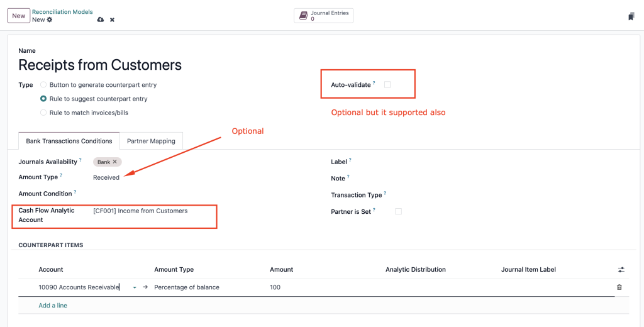This screenshot has height=327, width=644.
Task: Remove the Bank journal tag
Action: [x=115, y=162]
